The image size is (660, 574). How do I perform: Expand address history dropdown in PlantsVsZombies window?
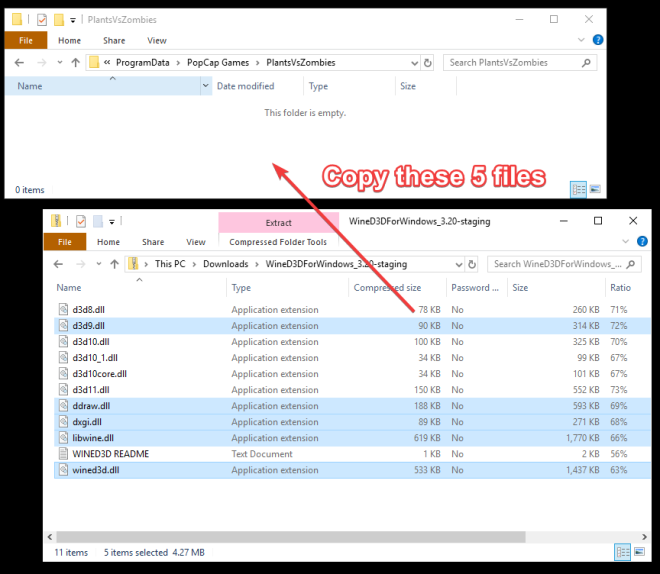click(415, 63)
